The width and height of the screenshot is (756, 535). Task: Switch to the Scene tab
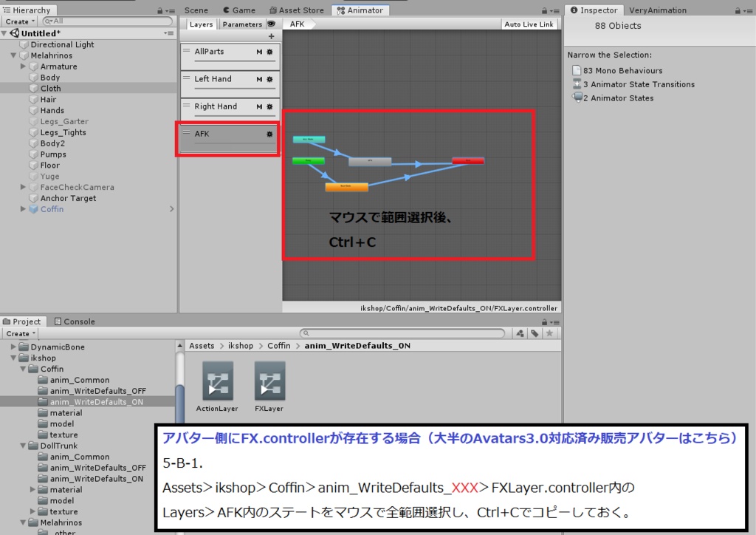click(x=196, y=10)
